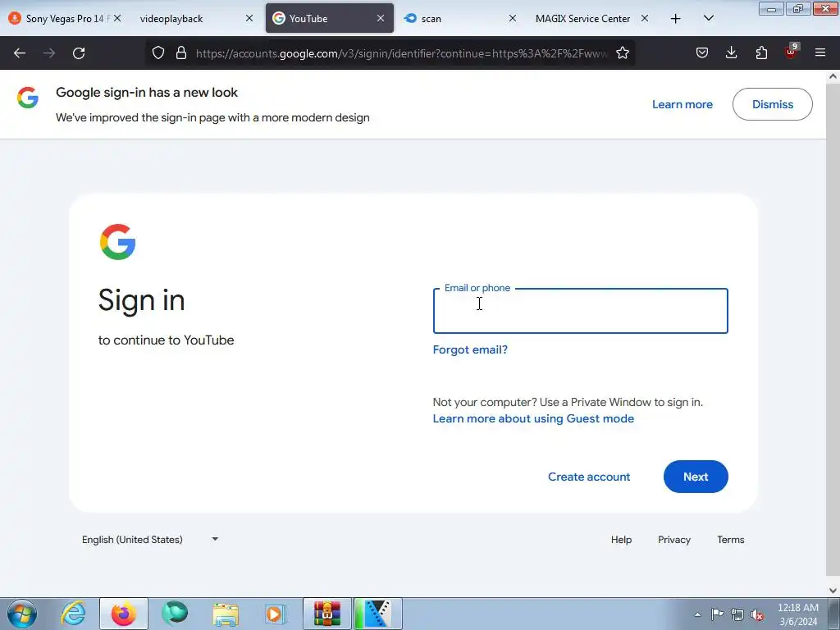This screenshot has width=840, height=630.
Task: Open the Windows Start menu orb
Action: tap(22, 614)
